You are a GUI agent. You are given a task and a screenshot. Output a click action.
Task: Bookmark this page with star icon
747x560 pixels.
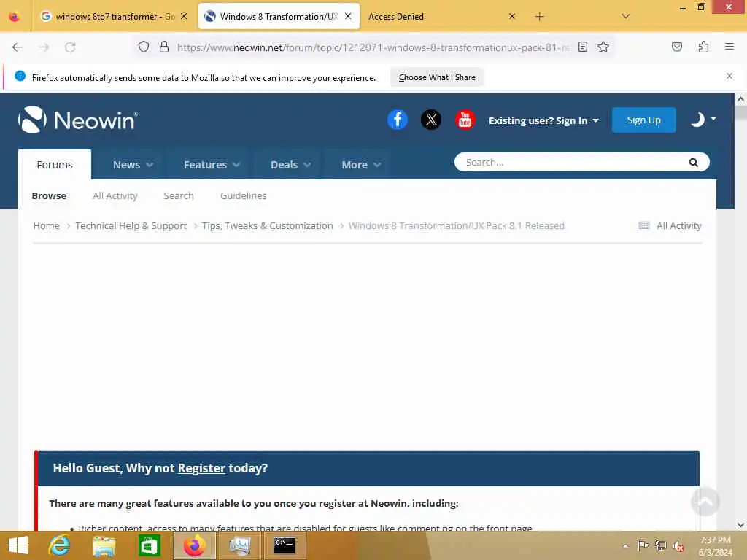pos(603,47)
